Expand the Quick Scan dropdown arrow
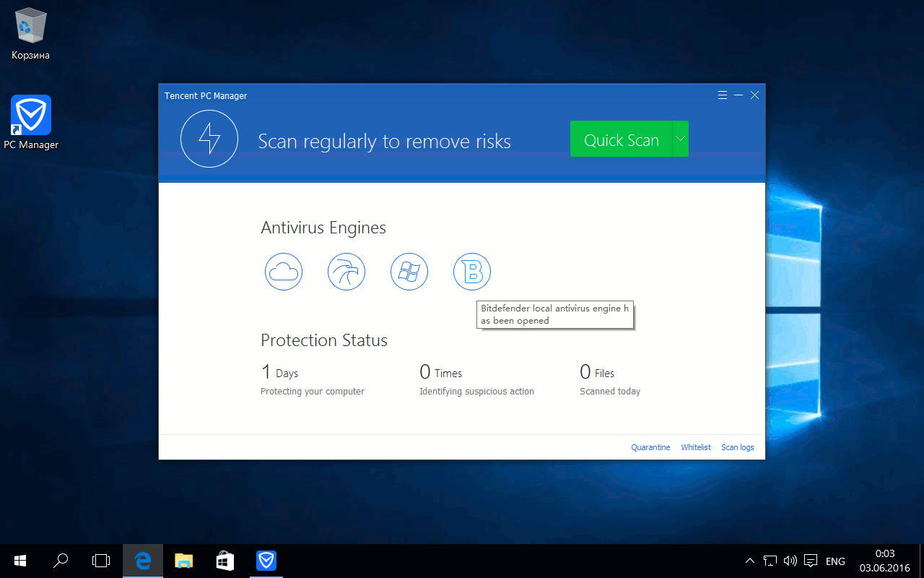This screenshot has width=924, height=578. point(680,139)
